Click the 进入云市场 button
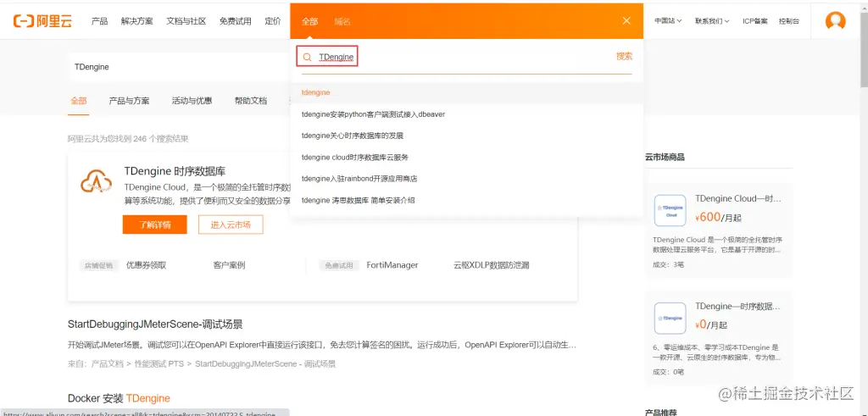 click(x=231, y=225)
